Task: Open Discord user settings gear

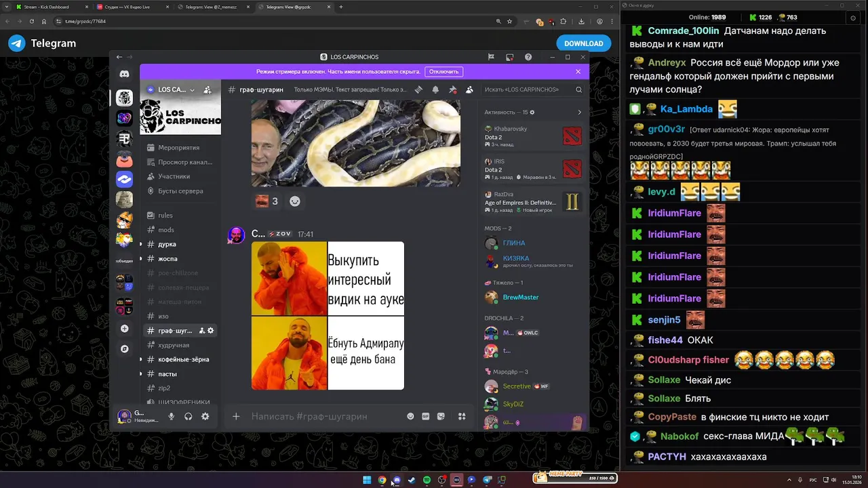Action: coord(205,416)
